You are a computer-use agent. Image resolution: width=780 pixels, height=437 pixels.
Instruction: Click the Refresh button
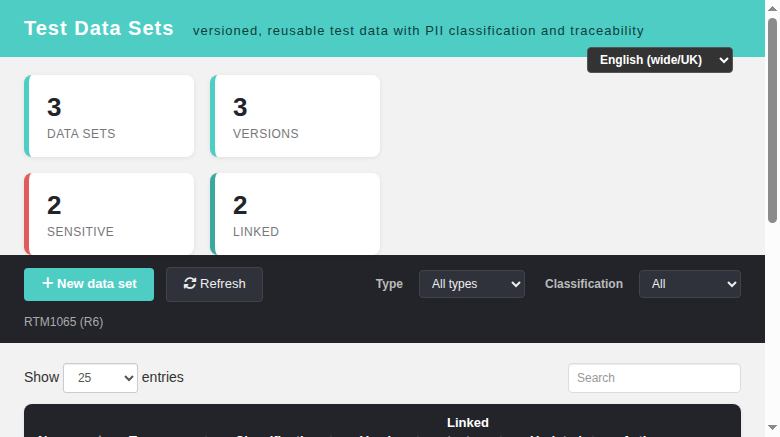[x=214, y=284]
